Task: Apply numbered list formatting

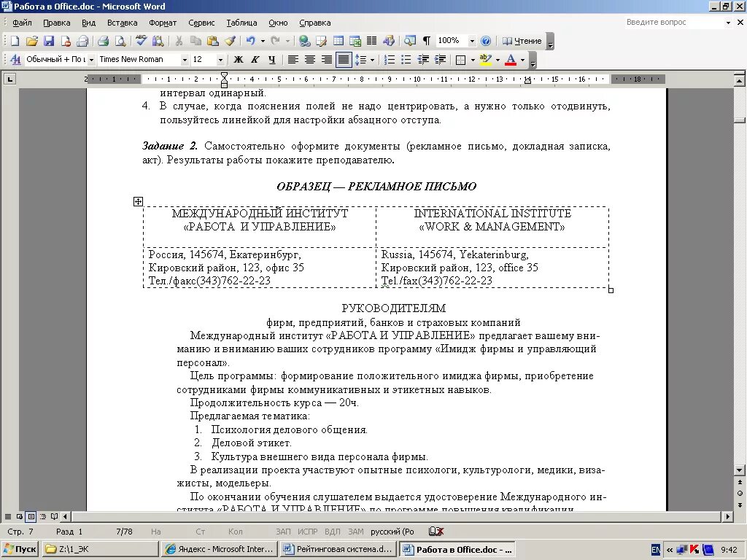Action: 390,60
